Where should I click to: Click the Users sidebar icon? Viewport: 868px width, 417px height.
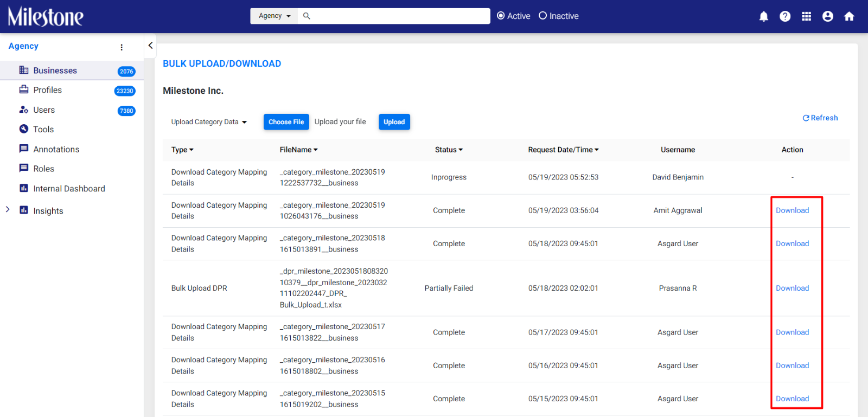[24, 110]
